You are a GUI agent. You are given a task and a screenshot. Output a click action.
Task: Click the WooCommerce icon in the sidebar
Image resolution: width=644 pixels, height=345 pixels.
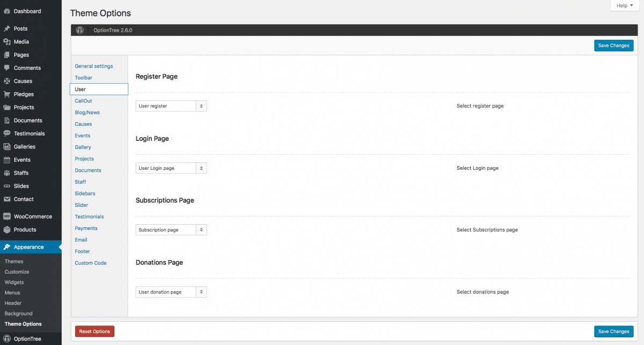click(x=8, y=216)
